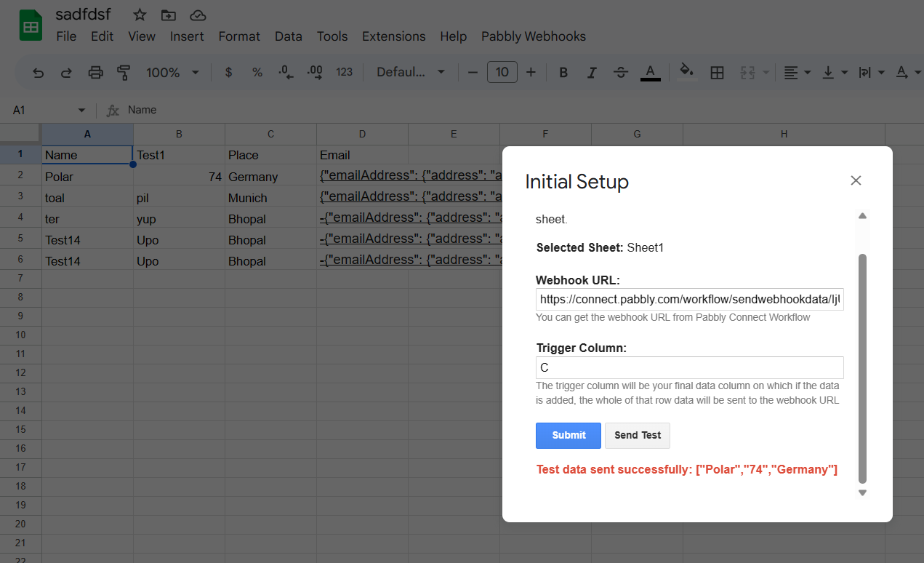Image resolution: width=924 pixels, height=563 pixels.
Task: Toggle italic formatting
Action: click(x=592, y=72)
